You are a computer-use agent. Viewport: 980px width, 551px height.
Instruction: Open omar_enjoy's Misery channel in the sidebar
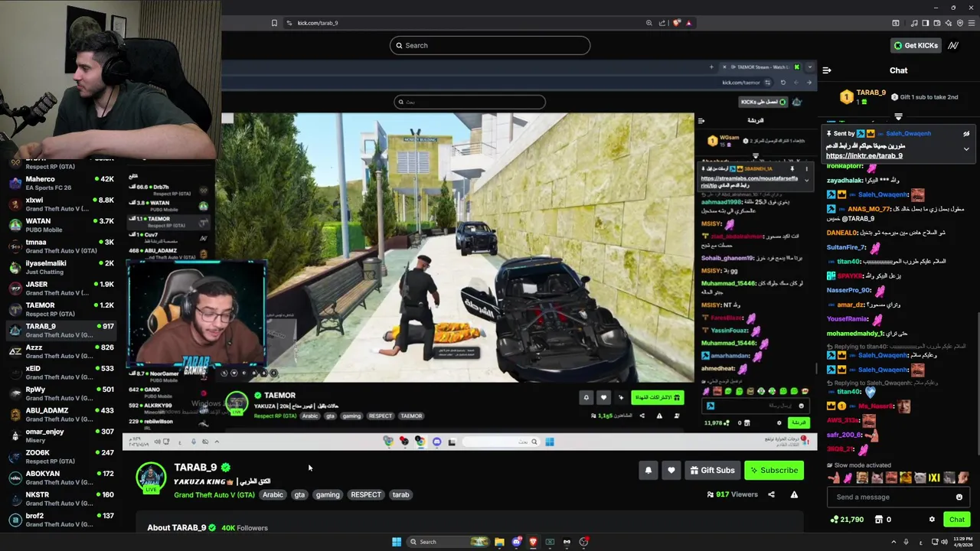(61, 435)
